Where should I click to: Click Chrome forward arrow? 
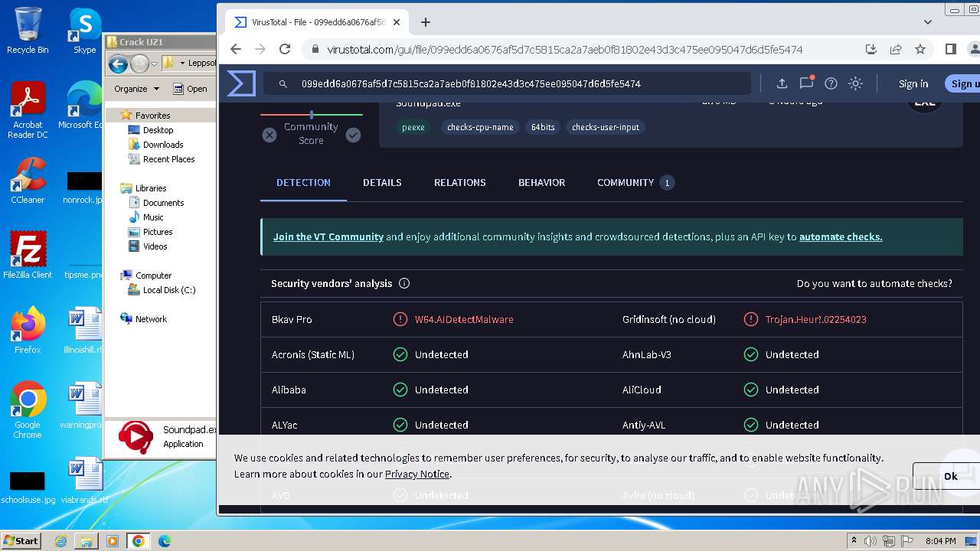point(260,49)
